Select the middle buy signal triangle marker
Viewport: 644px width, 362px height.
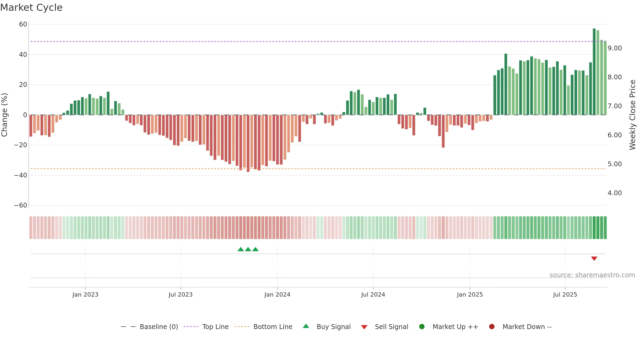(x=248, y=249)
